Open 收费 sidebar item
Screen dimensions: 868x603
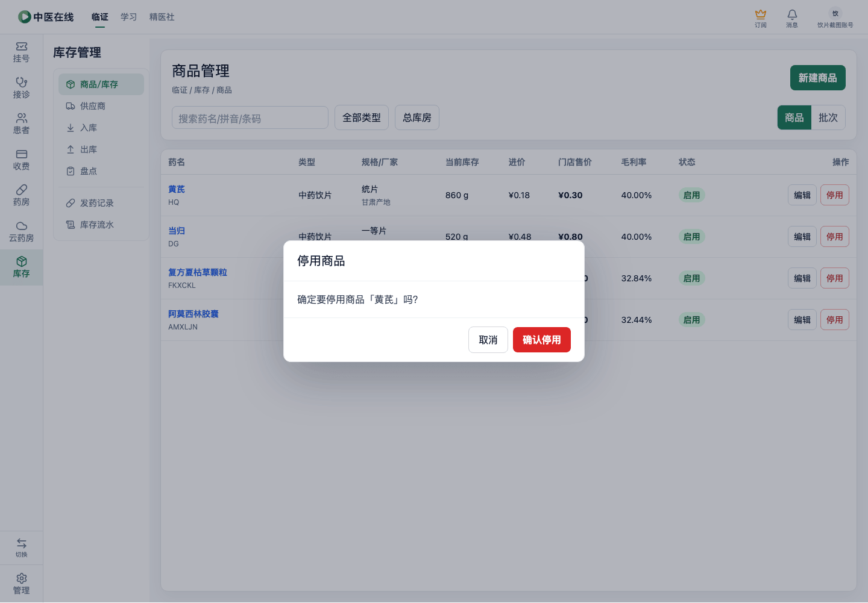(21, 160)
